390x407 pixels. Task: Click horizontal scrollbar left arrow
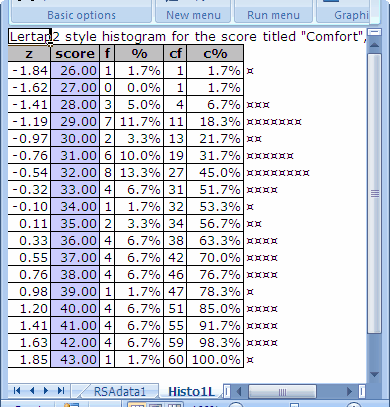click(x=239, y=391)
